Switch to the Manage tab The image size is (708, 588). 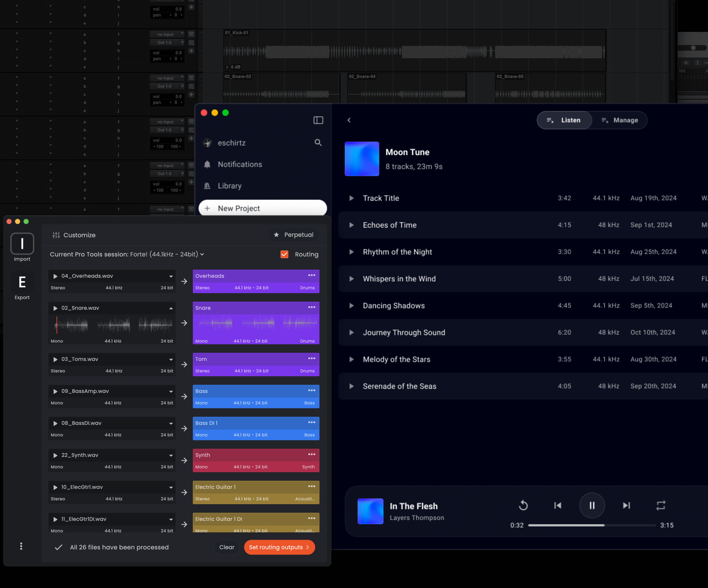coord(620,120)
